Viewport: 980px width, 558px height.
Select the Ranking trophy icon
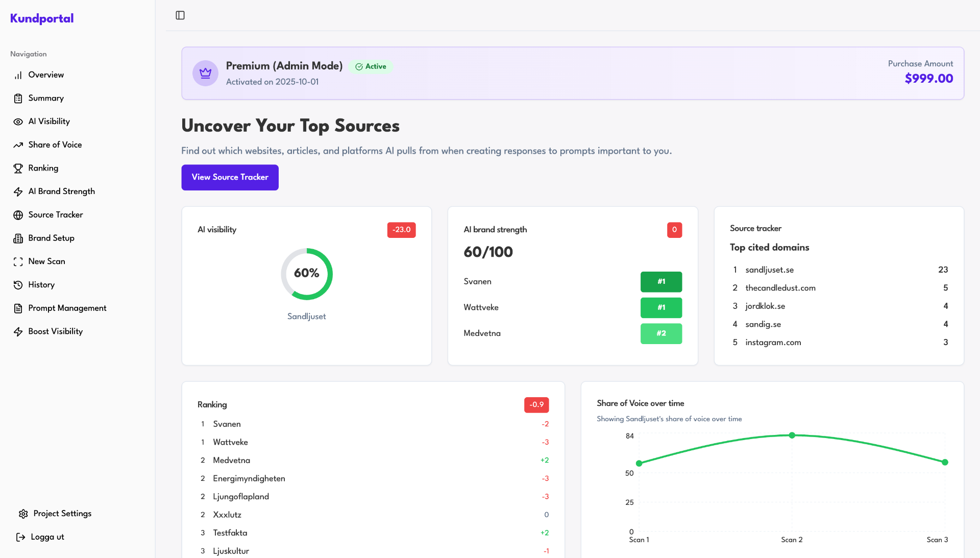click(18, 168)
